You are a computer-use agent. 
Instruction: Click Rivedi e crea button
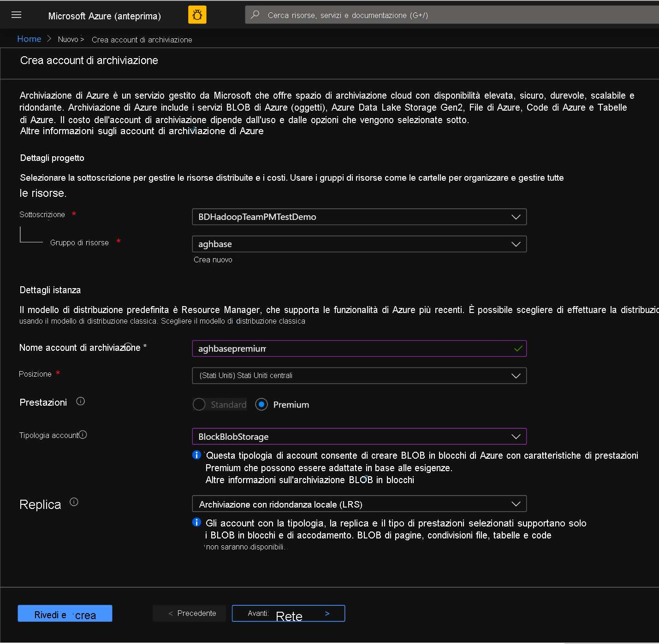65,614
